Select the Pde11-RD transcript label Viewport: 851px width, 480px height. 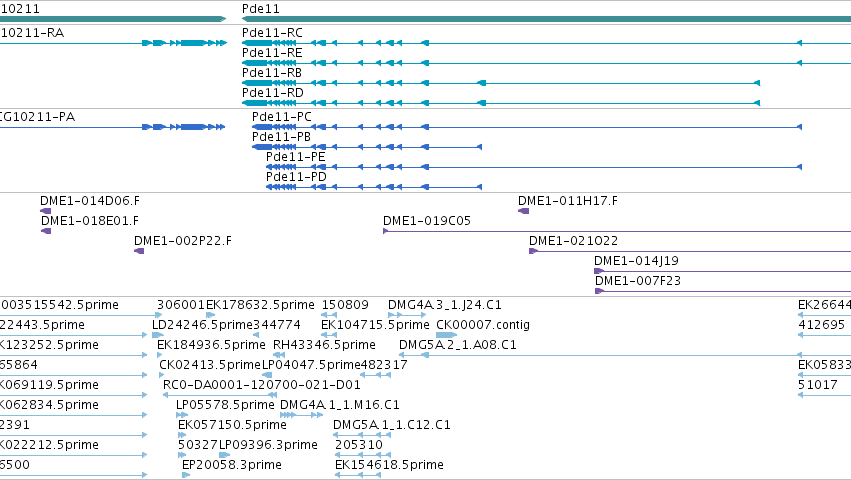click(272, 93)
